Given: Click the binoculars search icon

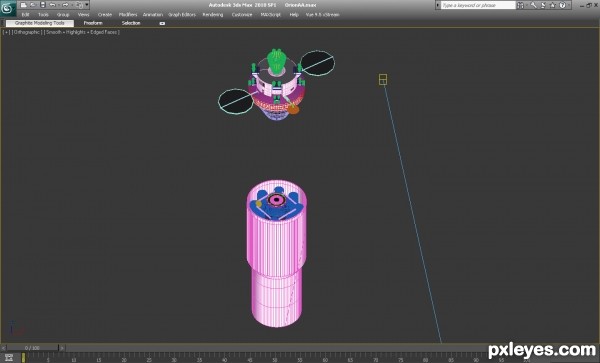Looking at the screenshot, I should (520, 5).
